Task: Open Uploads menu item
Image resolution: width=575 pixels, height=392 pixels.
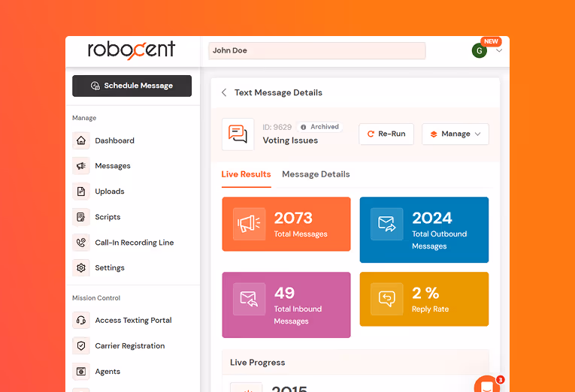Action: [x=110, y=191]
